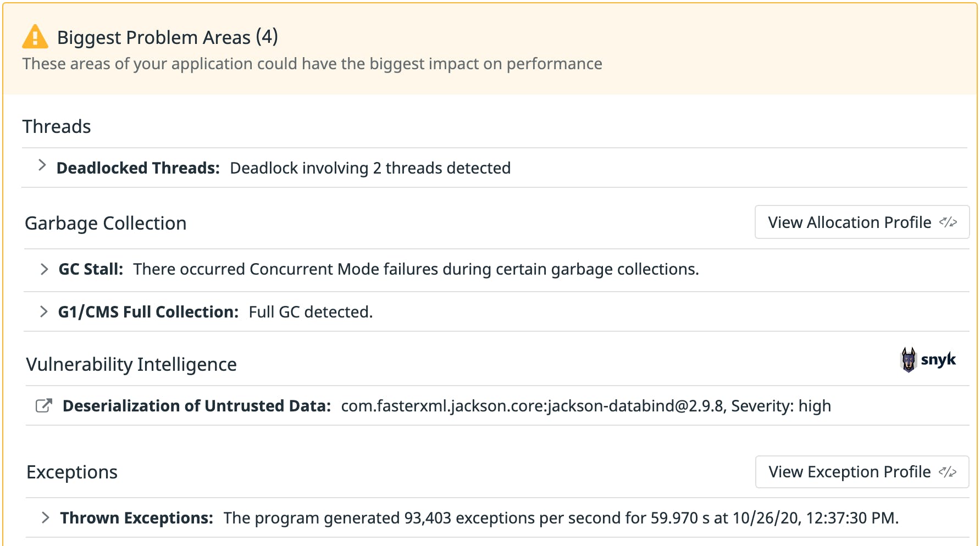Screen dimensions: 980x546
Task: Click the code icon inside View Allocation Profile button
Action: click(948, 222)
